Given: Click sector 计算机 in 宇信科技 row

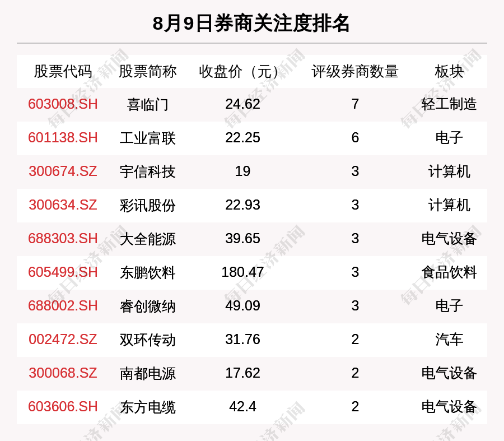Looking at the screenshot, I should tap(449, 171).
